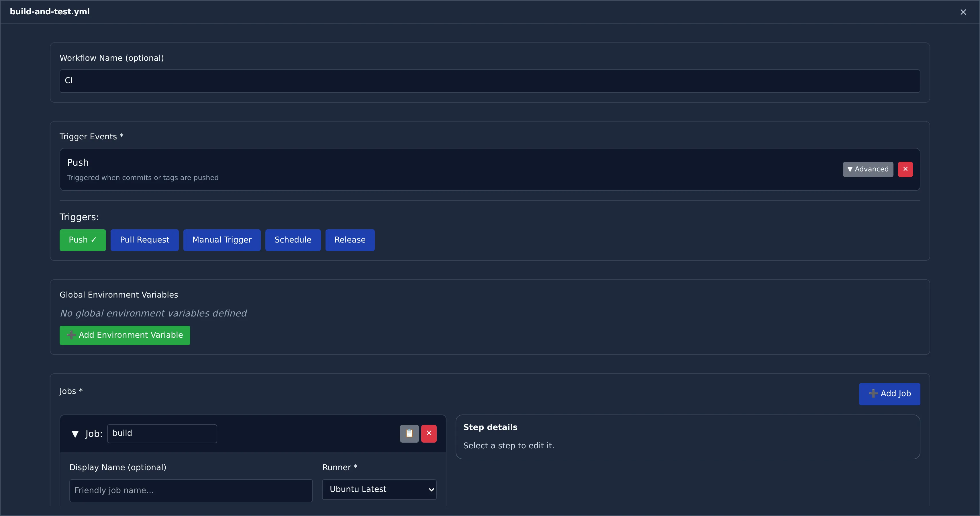Toggle off the Push trigger

[x=83, y=240]
